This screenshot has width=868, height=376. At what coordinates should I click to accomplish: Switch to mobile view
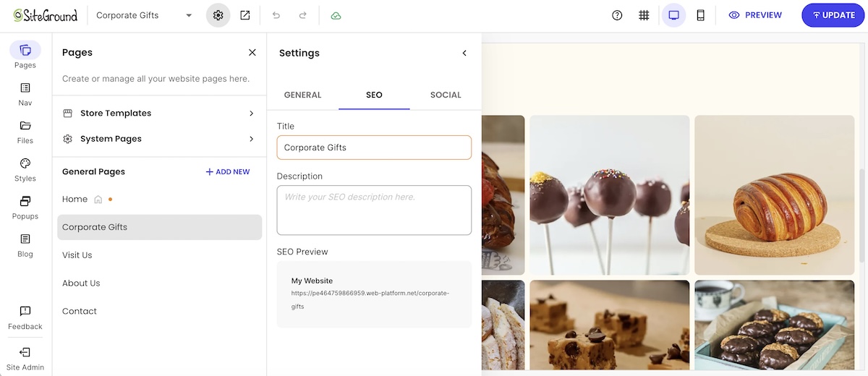click(700, 15)
